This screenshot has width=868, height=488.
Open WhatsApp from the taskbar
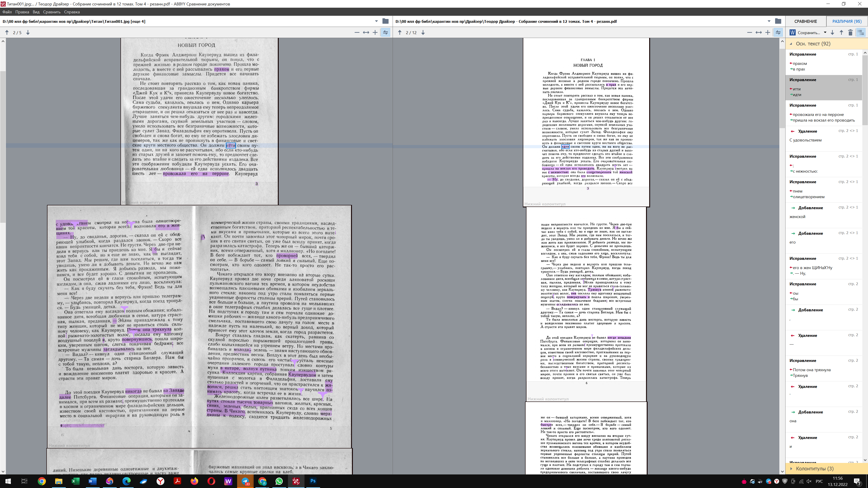click(x=279, y=481)
